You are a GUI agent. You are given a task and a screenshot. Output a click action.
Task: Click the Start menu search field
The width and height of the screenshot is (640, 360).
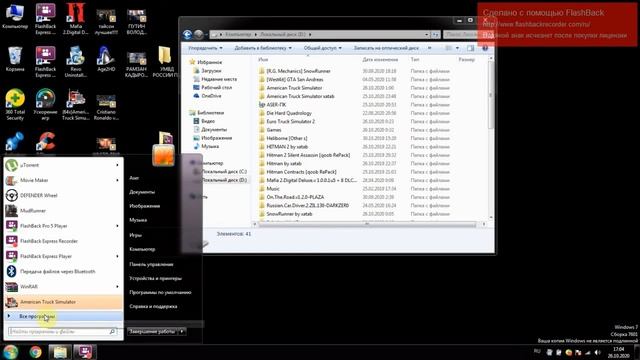click(x=63, y=331)
